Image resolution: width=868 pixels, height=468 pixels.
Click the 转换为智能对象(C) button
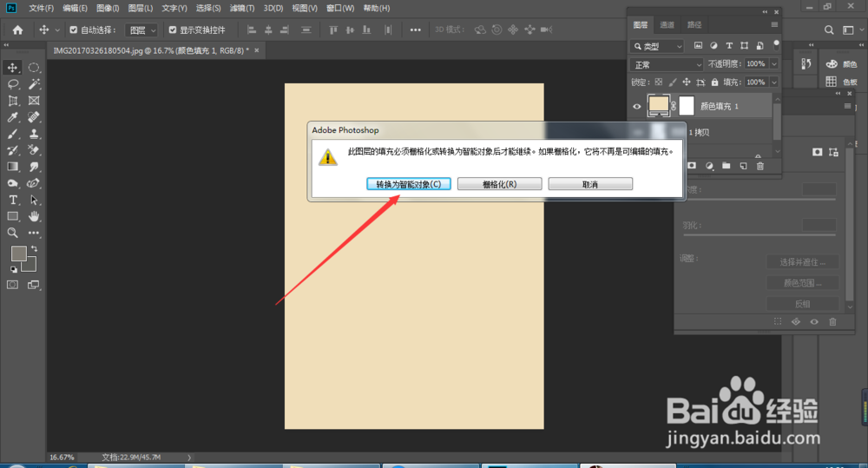pos(409,184)
